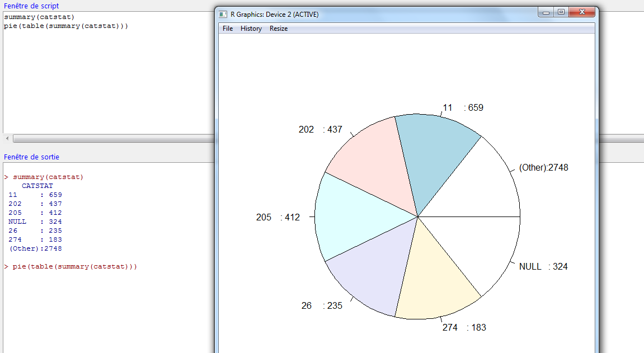The width and height of the screenshot is (644, 353).
Task: Minimize the R Graphics Device 2 window
Action: pos(546,12)
